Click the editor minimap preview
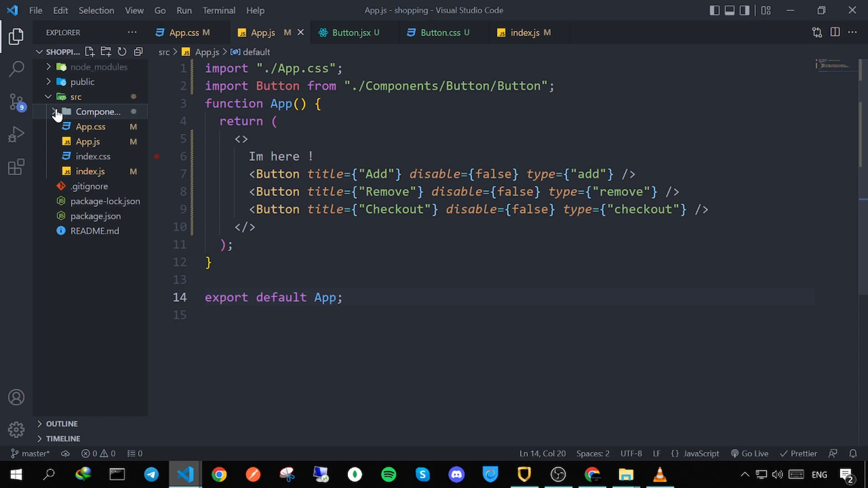868x488 pixels. pyautogui.click(x=835, y=66)
